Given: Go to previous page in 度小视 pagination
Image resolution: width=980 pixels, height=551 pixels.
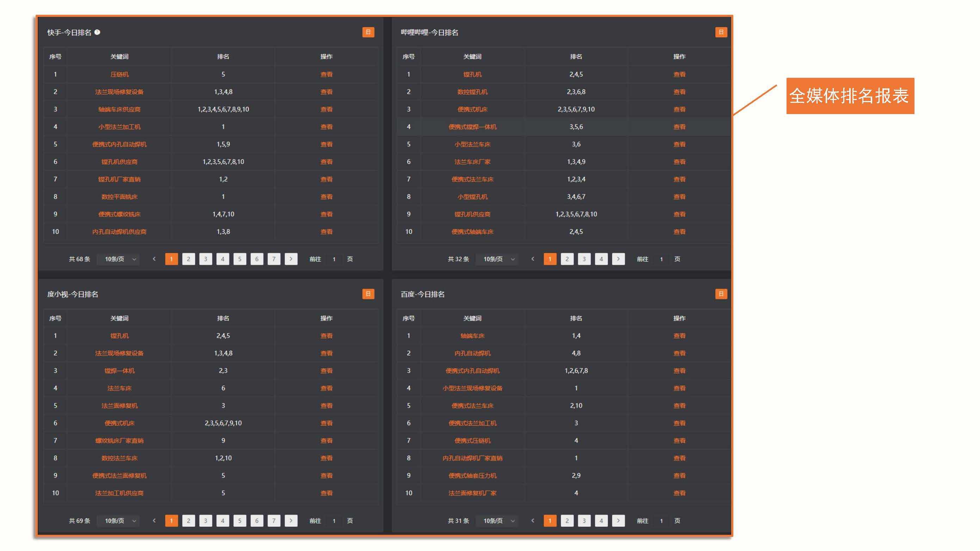Looking at the screenshot, I should pyautogui.click(x=154, y=521).
